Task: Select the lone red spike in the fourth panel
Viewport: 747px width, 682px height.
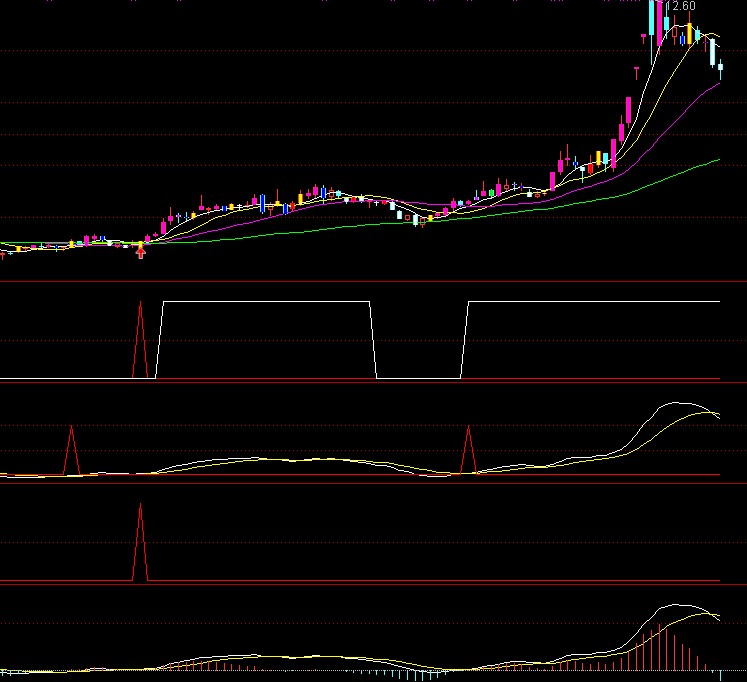Action: 140,542
